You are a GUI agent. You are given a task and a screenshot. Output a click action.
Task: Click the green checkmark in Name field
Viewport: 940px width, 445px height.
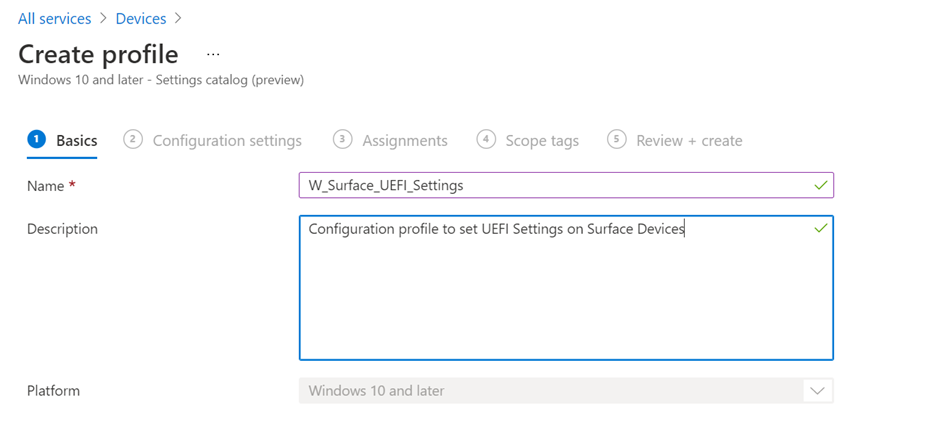click(x=820, y=186)
